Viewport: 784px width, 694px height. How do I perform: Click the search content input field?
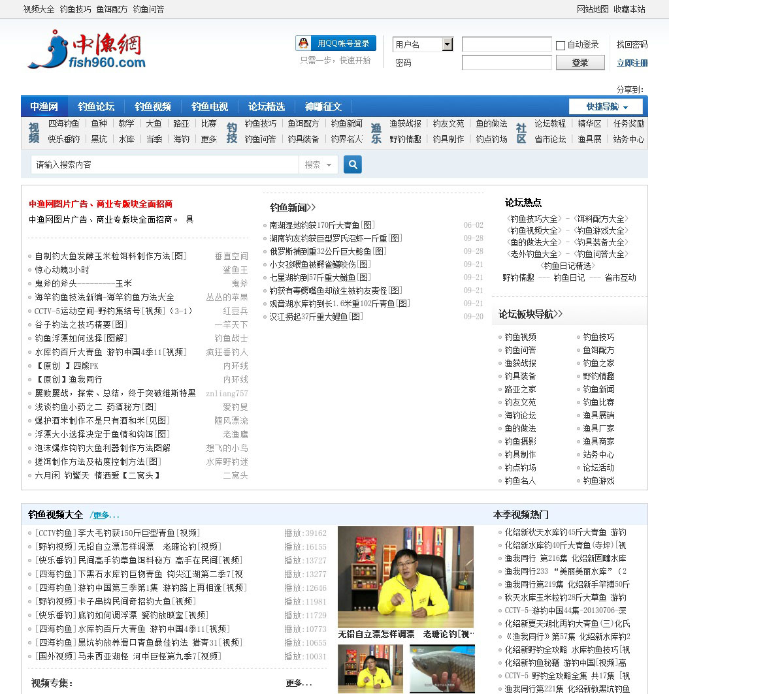point(165,165)
